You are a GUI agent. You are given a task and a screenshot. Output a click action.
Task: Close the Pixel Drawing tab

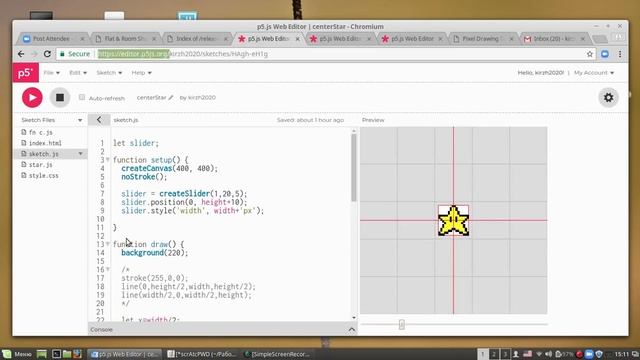[511, 39]
